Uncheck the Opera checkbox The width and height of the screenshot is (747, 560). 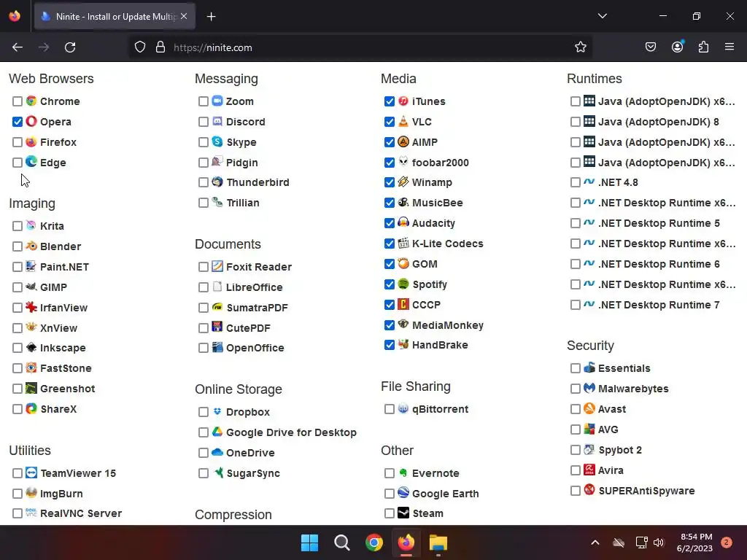click(x=18, y=122)
